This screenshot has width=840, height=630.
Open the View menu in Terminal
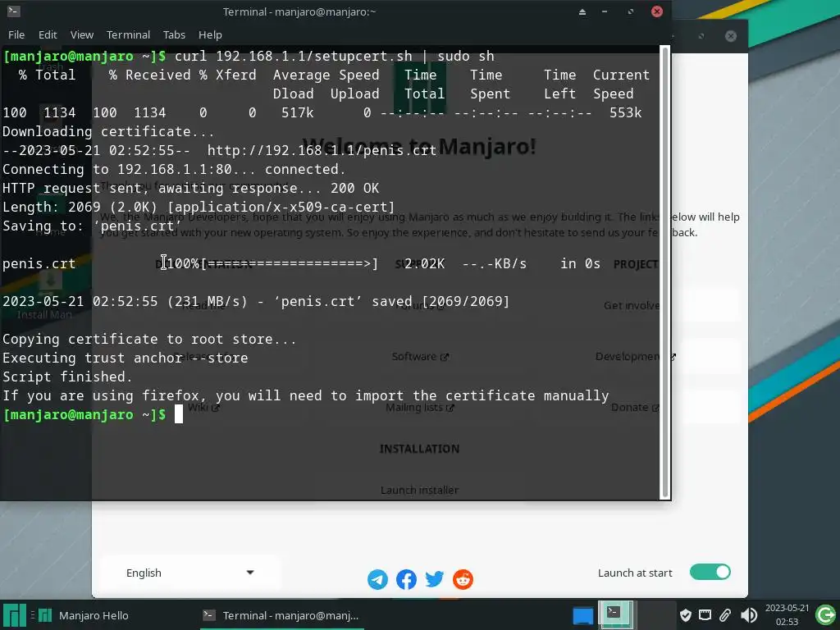(82, 34)
